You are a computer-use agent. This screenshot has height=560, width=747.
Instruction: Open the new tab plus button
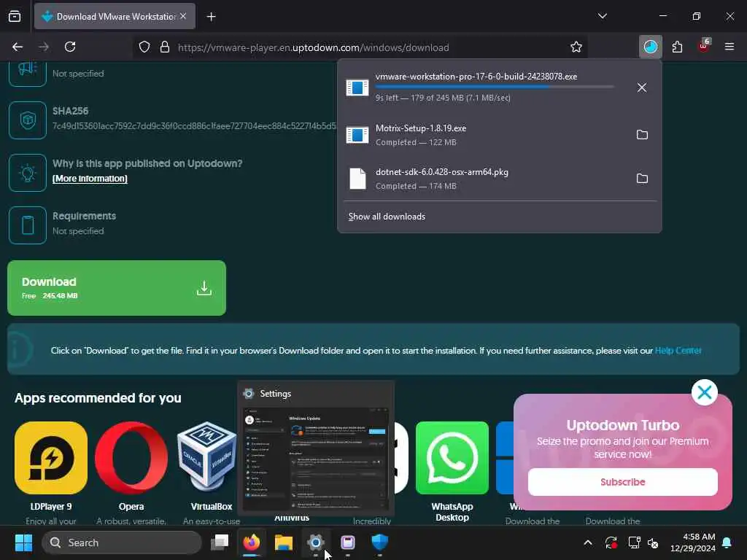211,17
